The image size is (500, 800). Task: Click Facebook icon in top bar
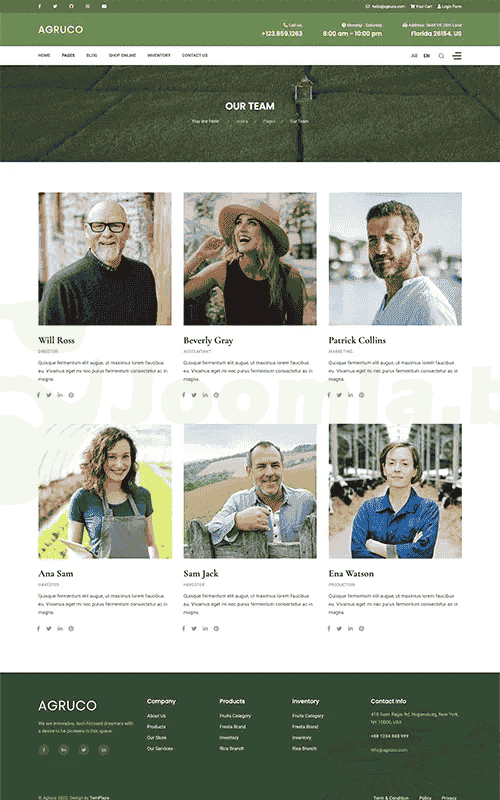(x=39, y=6)
